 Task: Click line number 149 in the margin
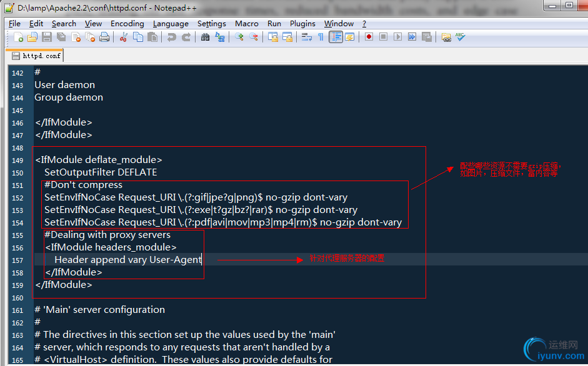point(17,161)
